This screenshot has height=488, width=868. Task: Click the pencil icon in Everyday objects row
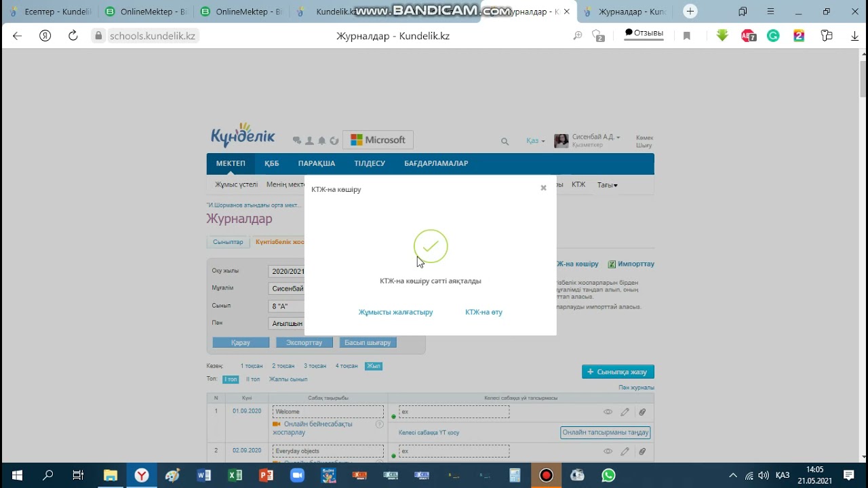point(625,451)
